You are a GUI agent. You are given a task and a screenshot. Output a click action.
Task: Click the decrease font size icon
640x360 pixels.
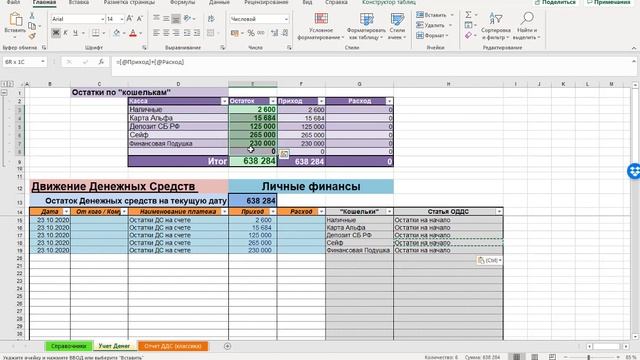point(140,19)
